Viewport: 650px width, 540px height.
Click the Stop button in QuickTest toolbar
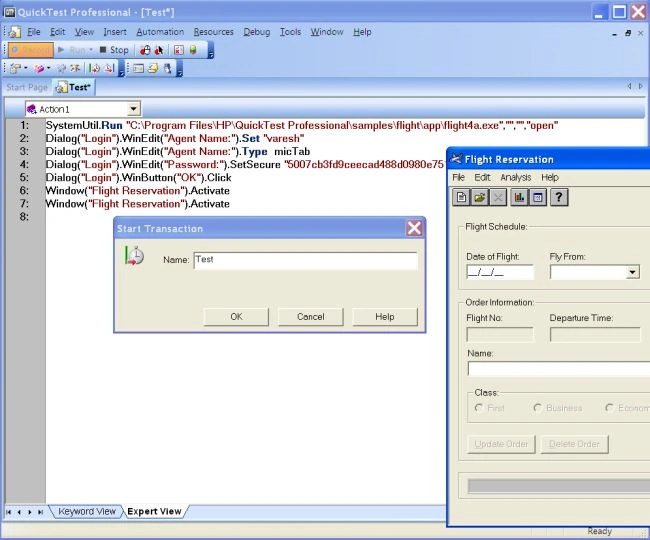114,50
